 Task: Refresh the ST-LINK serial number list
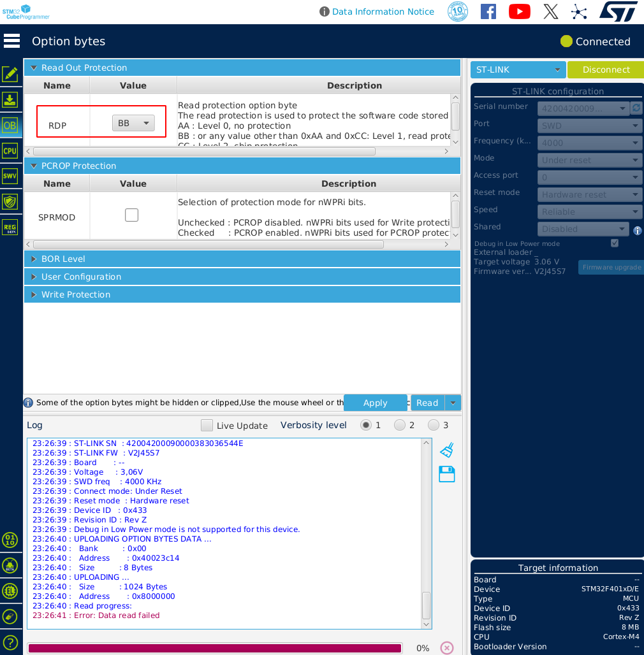click(636, 108)
